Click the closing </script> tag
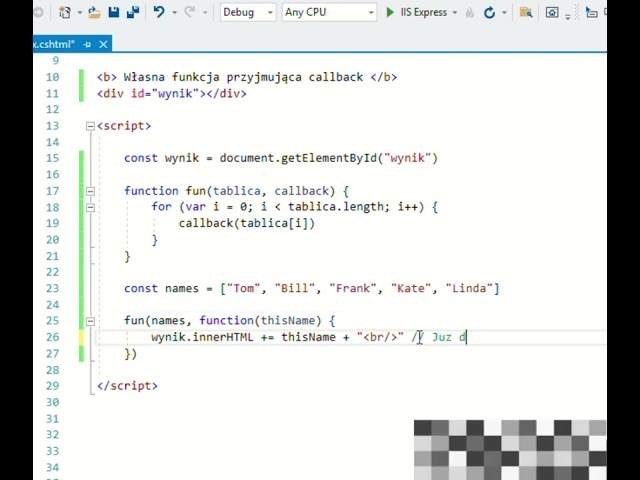 pos(127,386)
